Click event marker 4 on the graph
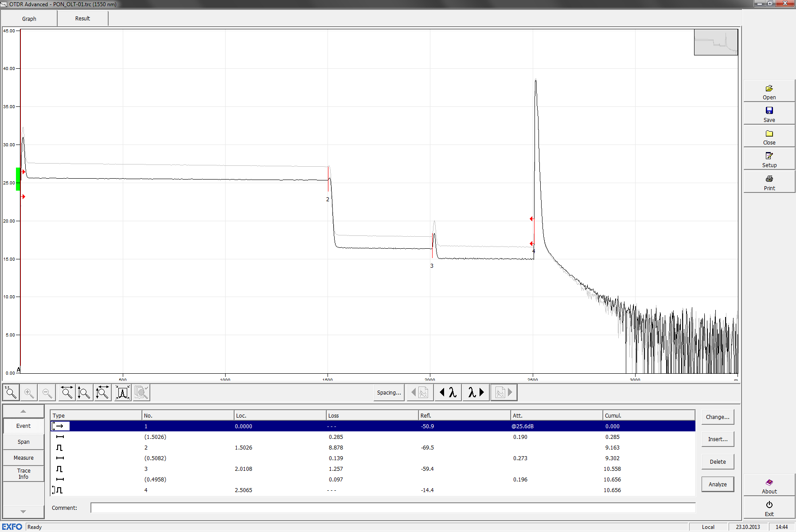 [534, 251]
